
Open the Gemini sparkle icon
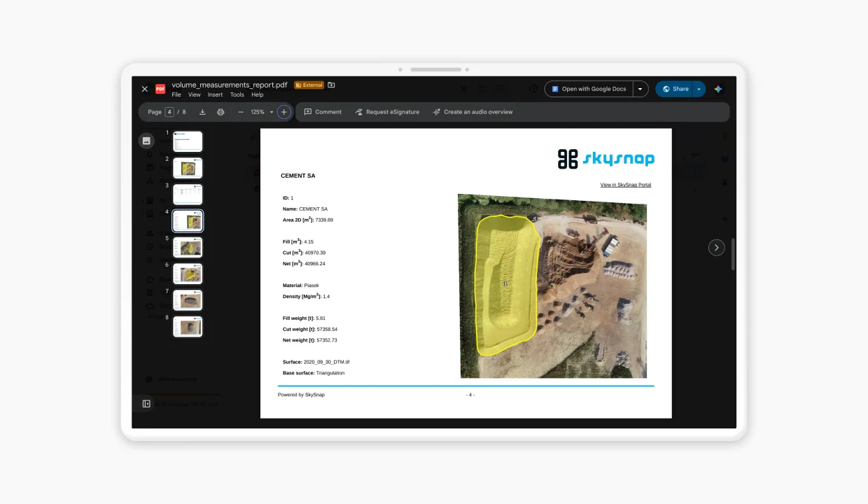(718, 89)
